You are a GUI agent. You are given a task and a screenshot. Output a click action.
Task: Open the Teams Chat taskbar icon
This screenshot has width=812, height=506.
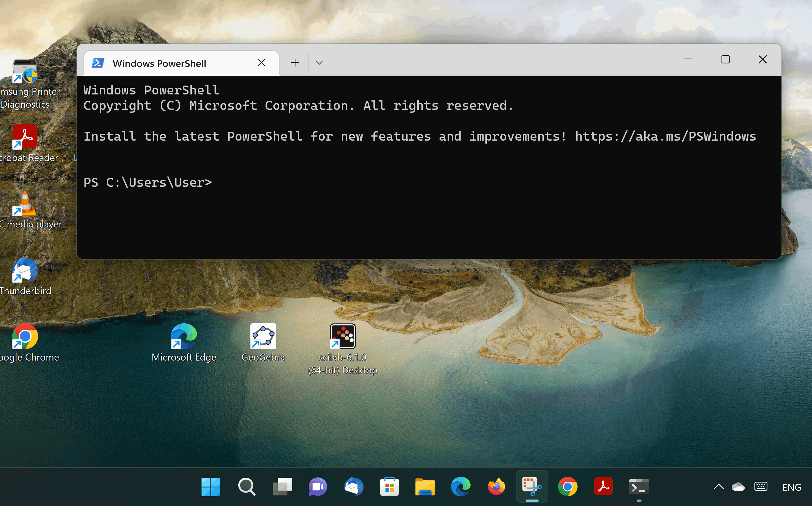click(318, 487)
